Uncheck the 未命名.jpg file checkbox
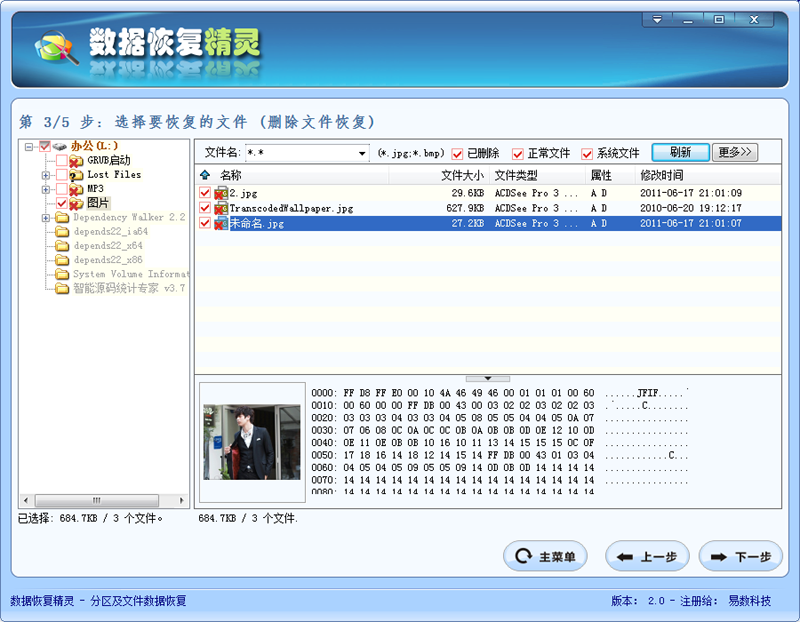The width and height of the screenshot is (800, 622). tap(205, 223)
